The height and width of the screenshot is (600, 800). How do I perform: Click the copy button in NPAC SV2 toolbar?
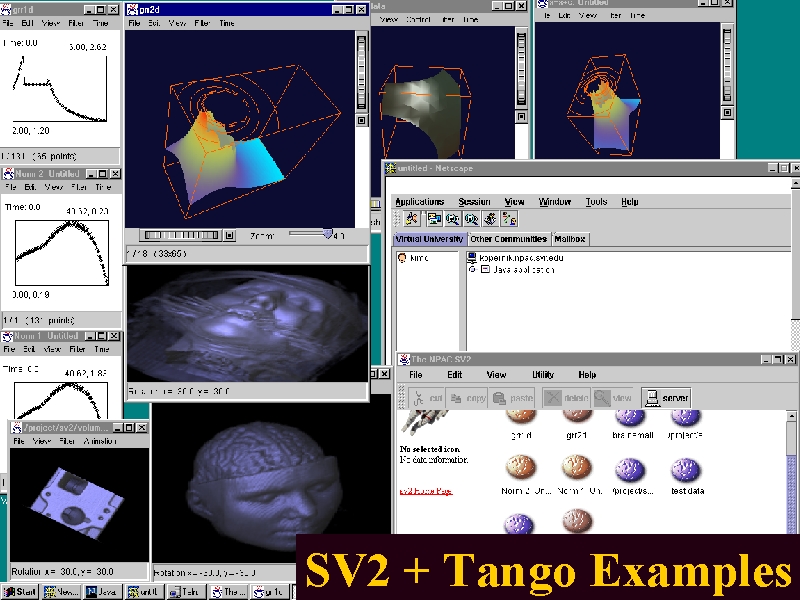click(468, 398)
